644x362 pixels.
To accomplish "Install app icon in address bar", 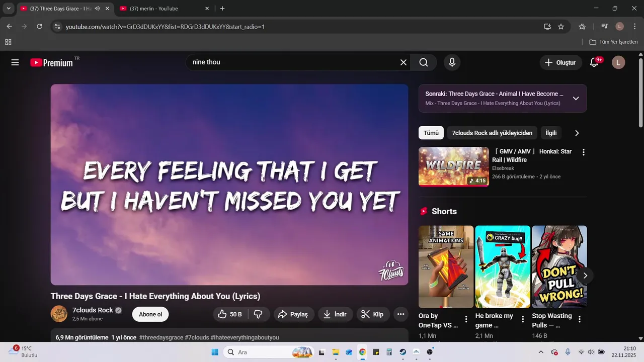I will (547, 26).
